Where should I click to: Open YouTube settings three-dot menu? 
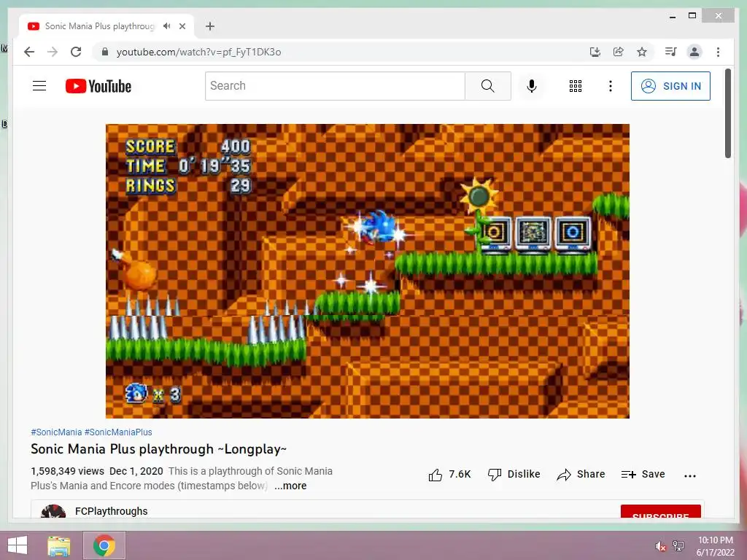(x=611, y=86)
